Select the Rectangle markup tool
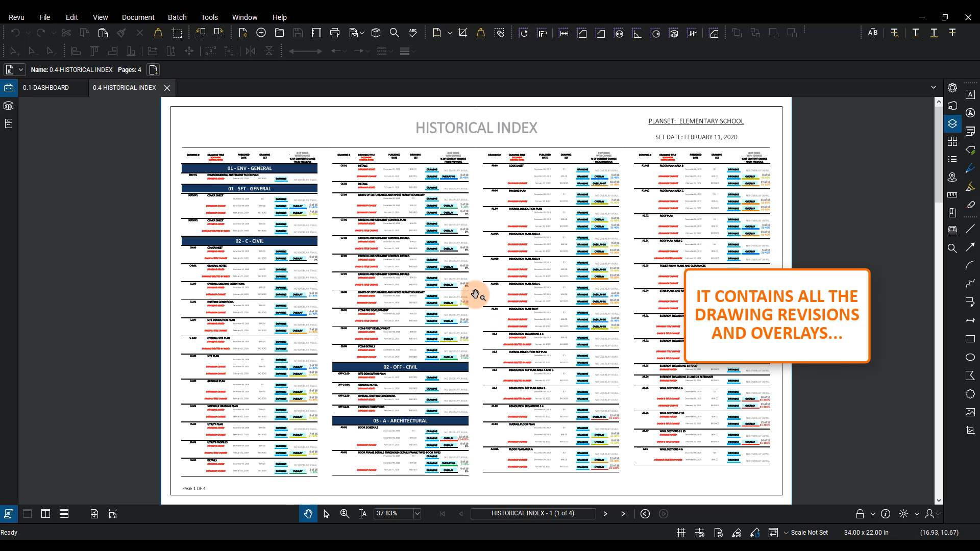The image size is (980, 551). pos(970,339)
